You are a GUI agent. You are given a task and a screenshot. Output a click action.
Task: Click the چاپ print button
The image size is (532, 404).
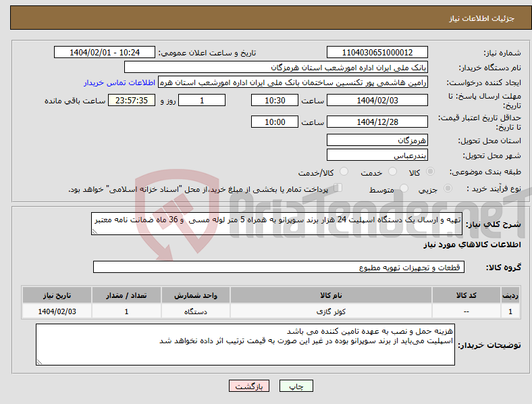tap(296, 386)
